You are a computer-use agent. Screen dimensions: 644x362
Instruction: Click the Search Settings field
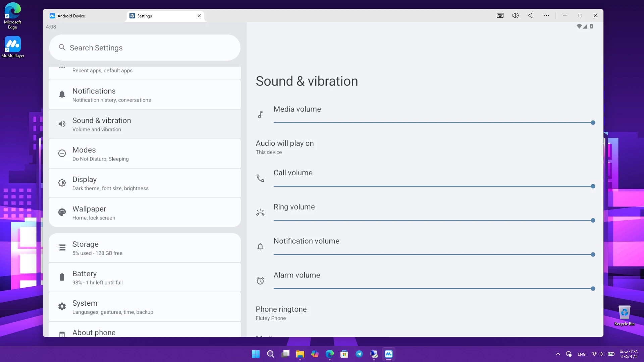[145, 48]
